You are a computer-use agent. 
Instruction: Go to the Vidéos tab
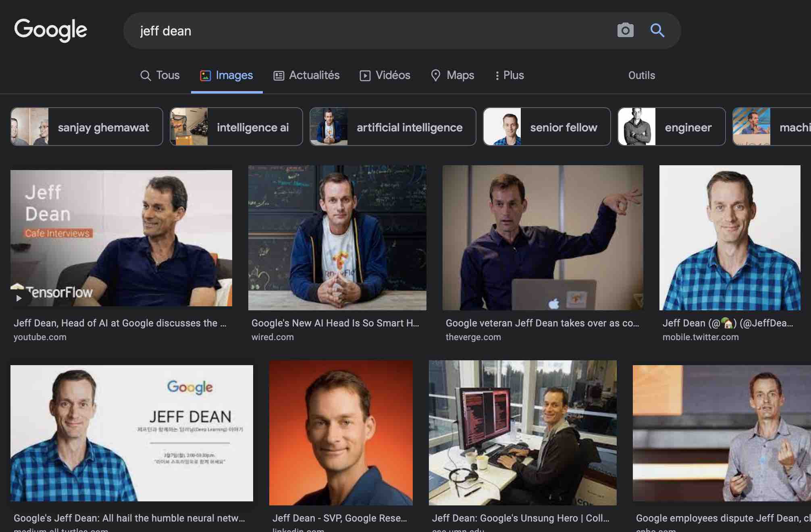(385, 75)
